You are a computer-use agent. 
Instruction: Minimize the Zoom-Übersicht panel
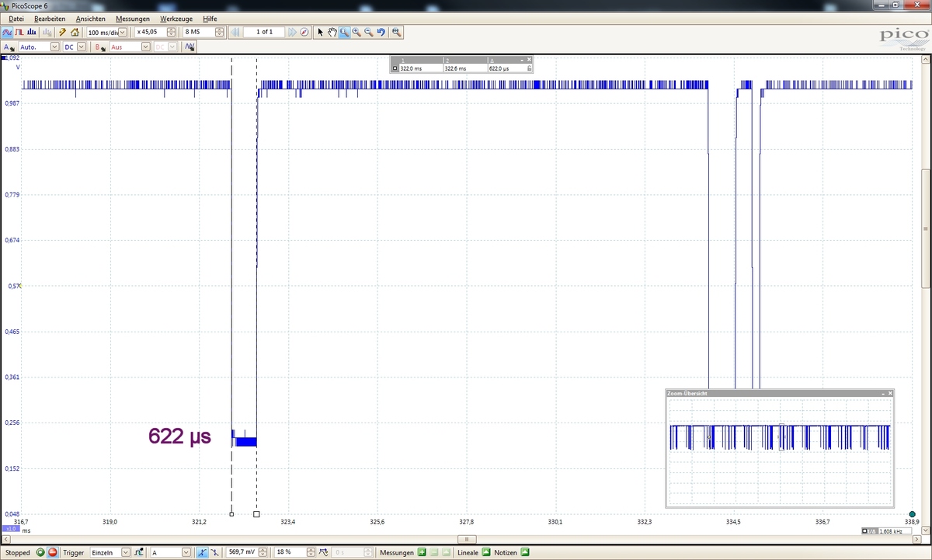click(x=883, y=394)
